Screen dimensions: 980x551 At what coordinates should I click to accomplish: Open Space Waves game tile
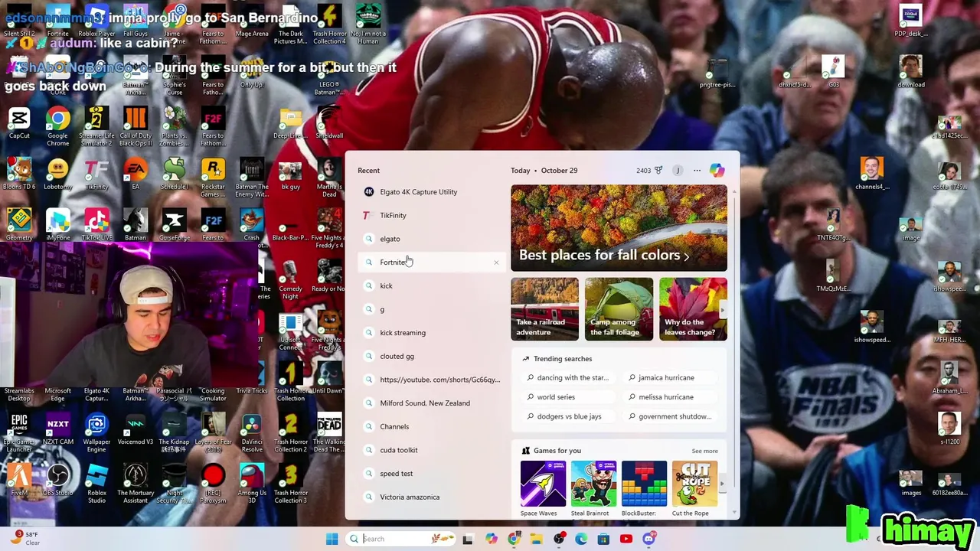click(543, 489)
